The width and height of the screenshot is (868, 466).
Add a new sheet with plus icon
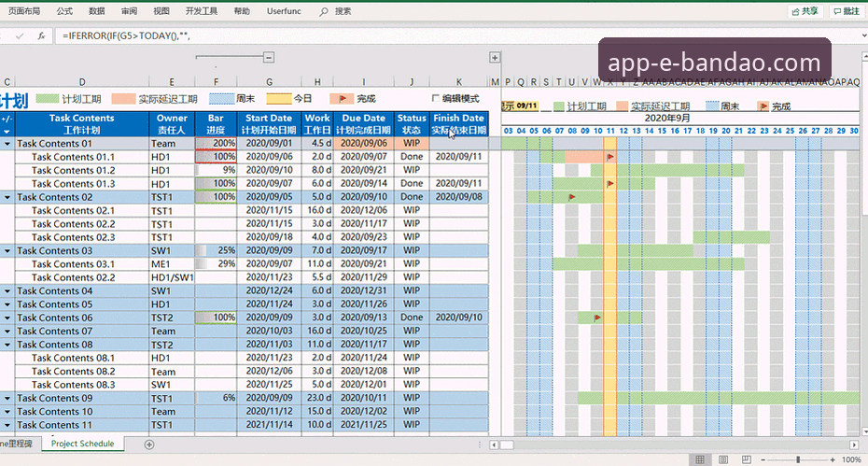(x=149, y=445)
